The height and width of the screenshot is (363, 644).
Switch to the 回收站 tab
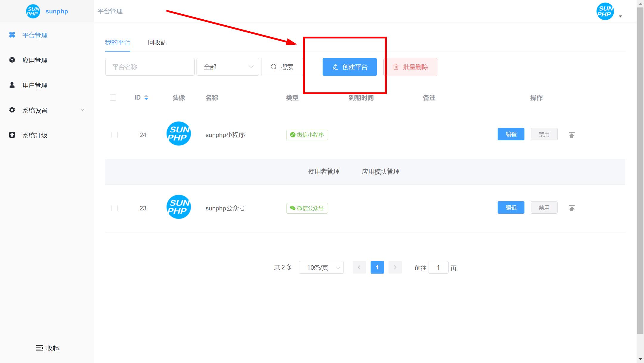[x=157, y=42]
